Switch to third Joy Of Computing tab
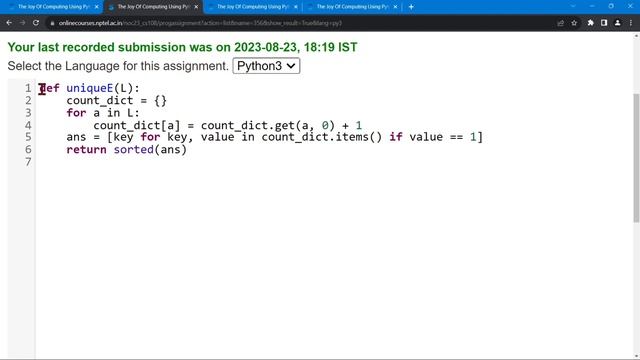 (x=253, y=7)
